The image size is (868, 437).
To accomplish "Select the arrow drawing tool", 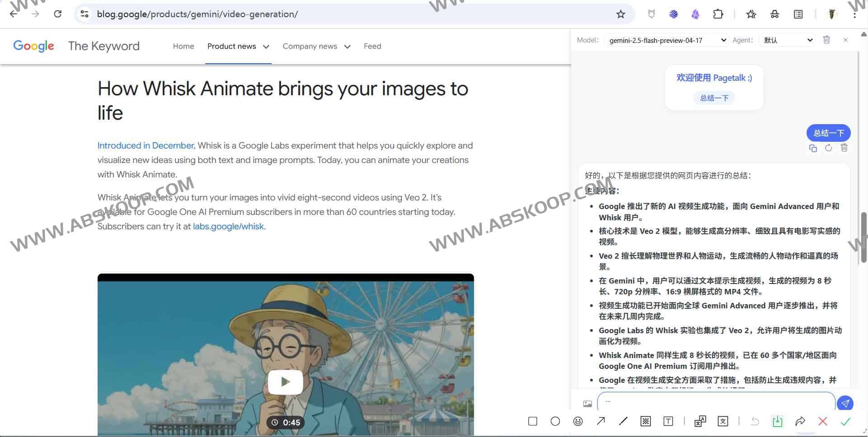I will click(601, 421).
